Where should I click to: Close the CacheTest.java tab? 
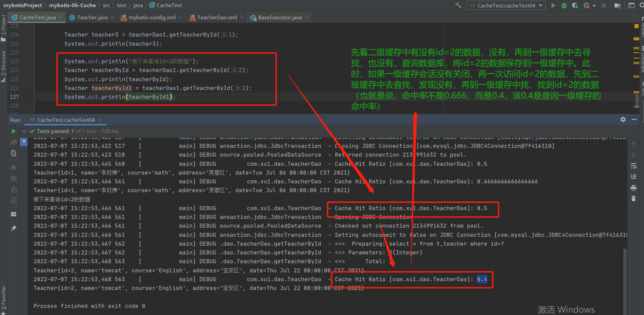point(61,17)
